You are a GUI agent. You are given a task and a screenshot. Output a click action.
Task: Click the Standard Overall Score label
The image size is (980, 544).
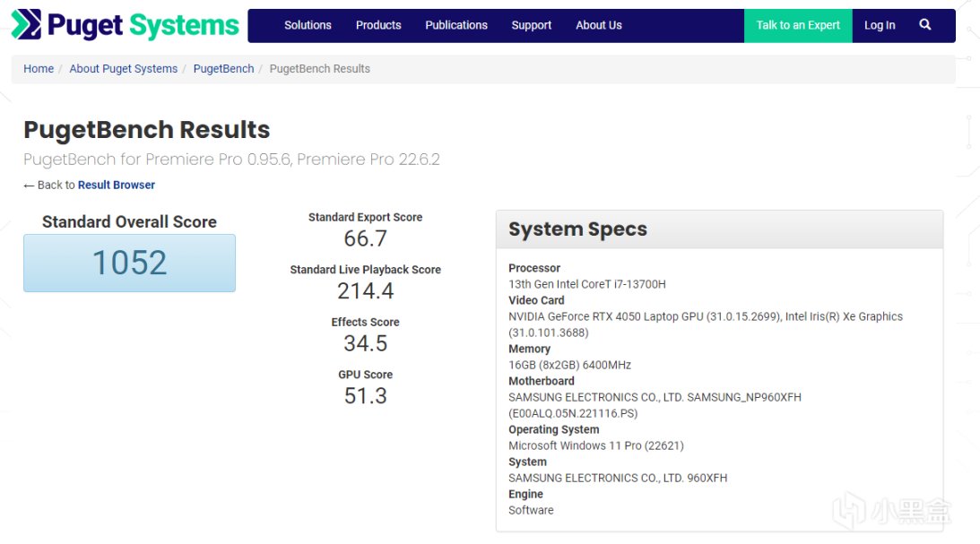[129, 221]
